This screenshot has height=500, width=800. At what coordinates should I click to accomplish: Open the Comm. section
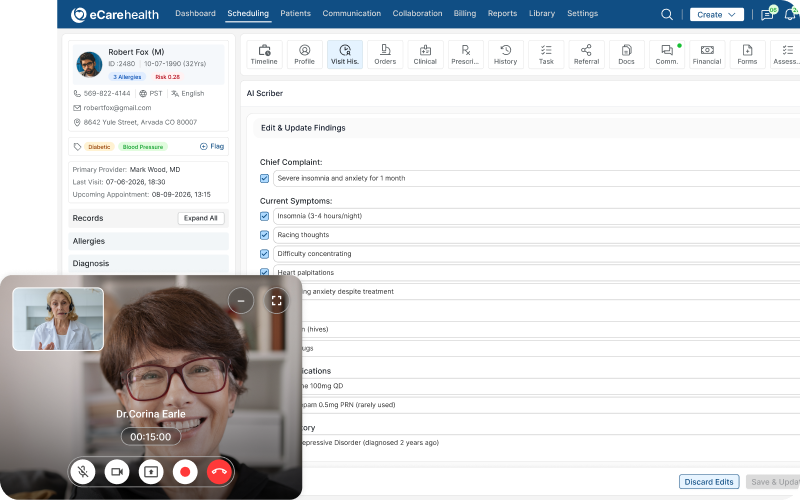[667, 55]
